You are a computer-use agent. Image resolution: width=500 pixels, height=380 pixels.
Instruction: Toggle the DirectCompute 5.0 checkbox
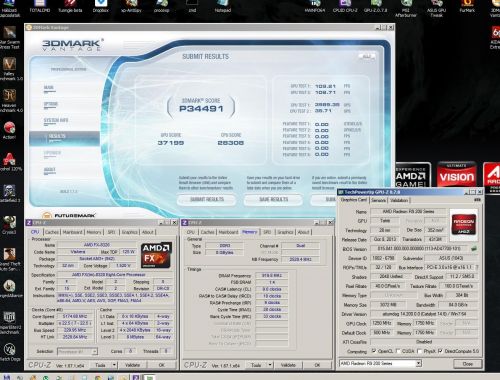pos(441,351)
